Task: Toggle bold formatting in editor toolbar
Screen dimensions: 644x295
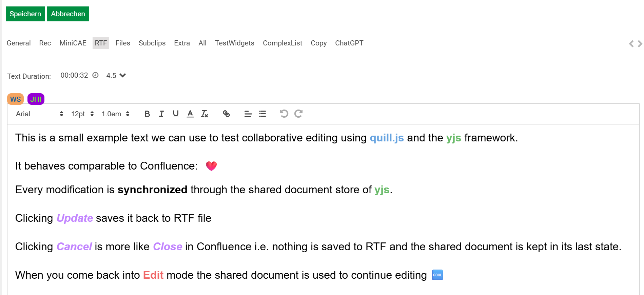Action: (147, 114)
